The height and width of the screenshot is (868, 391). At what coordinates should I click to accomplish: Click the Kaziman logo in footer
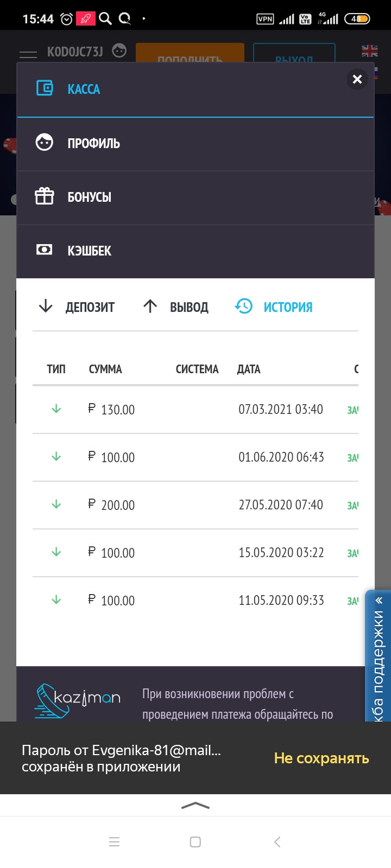[x=78, y=700]
